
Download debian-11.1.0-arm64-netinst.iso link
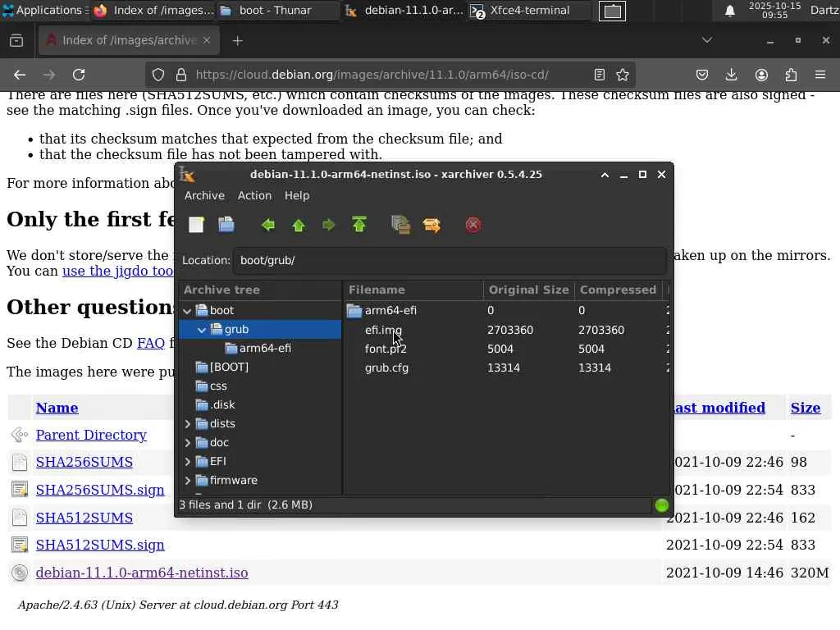pyautogui.click(x=142, y=573)
